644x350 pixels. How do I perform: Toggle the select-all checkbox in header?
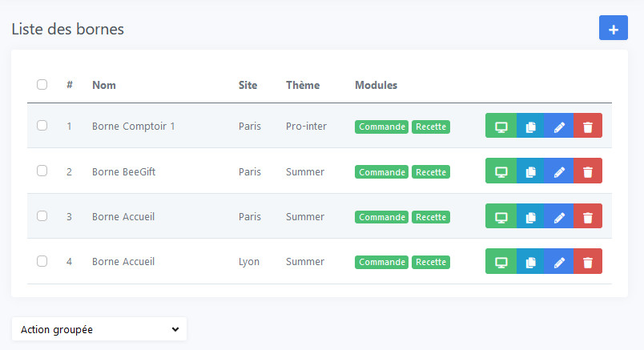click(x=42, y=85)
